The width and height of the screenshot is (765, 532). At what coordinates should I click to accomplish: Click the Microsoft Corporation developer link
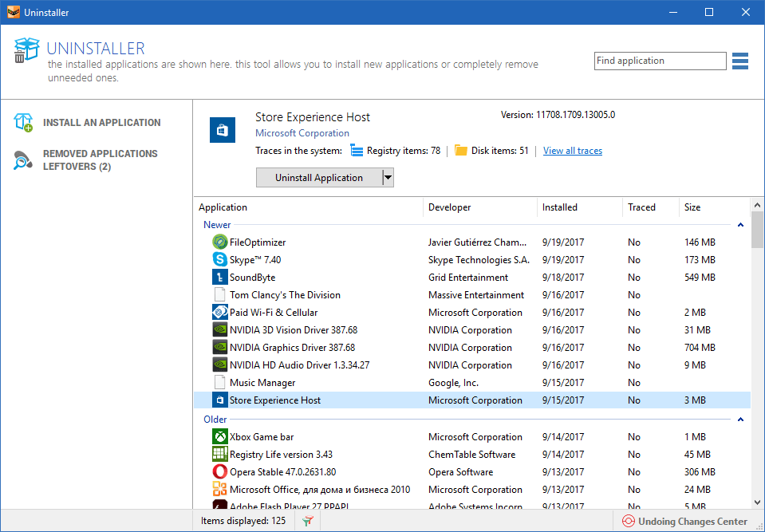302,133
